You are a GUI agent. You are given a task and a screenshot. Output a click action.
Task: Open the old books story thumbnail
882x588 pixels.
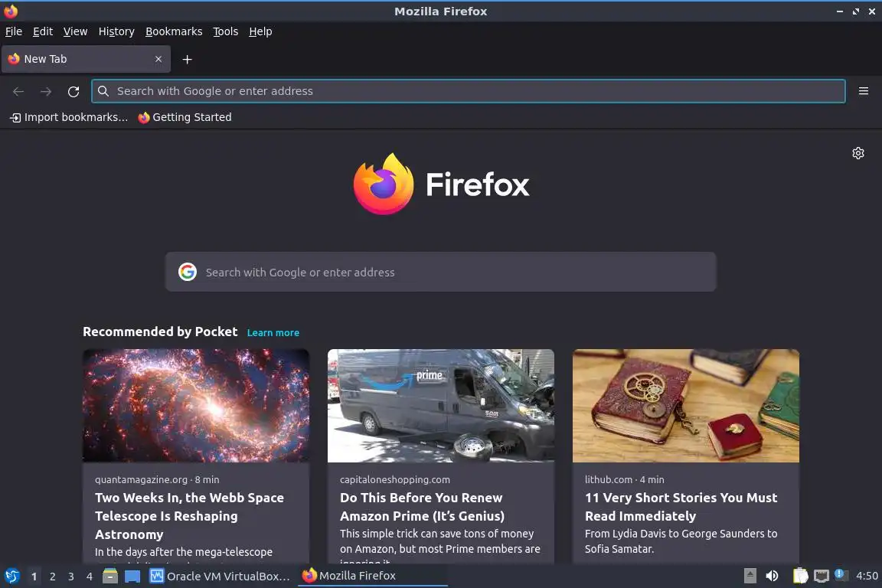[x=686, y=406]
